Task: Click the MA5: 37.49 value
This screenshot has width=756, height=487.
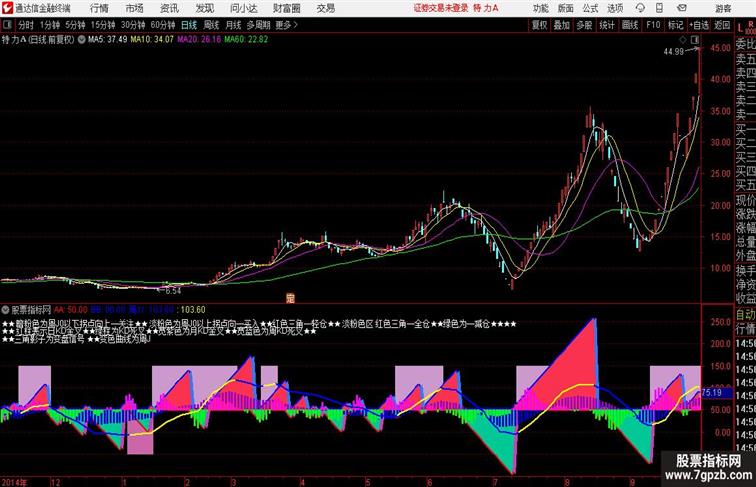Action: [107, 40]
